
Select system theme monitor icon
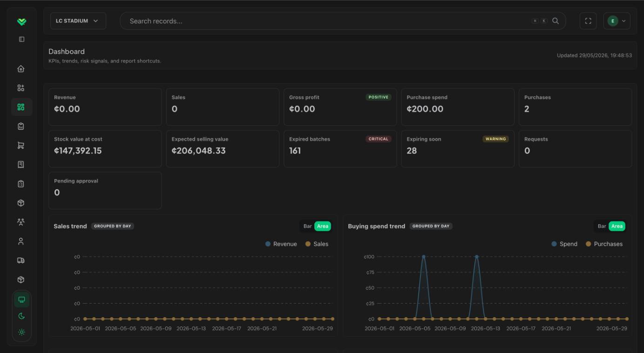[x=21, y=299]
